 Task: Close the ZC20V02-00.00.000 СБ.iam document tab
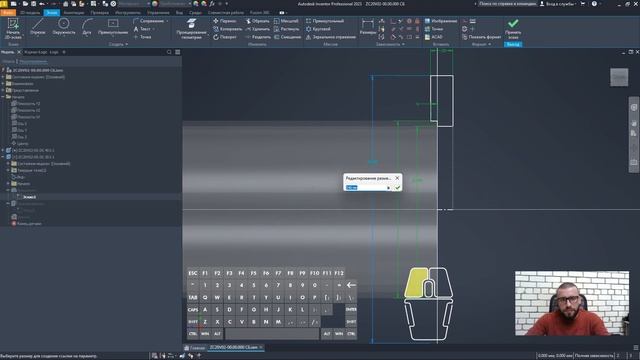coord(261,347)
